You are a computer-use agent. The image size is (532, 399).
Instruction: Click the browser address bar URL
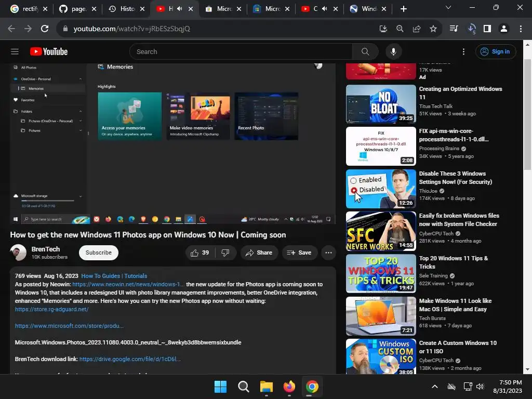pos(131,29)
